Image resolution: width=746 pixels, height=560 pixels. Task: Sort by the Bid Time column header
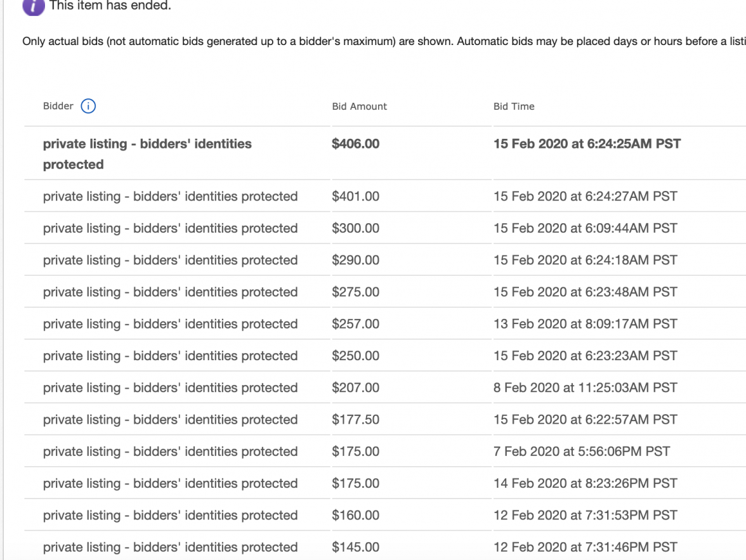[514, 106]
